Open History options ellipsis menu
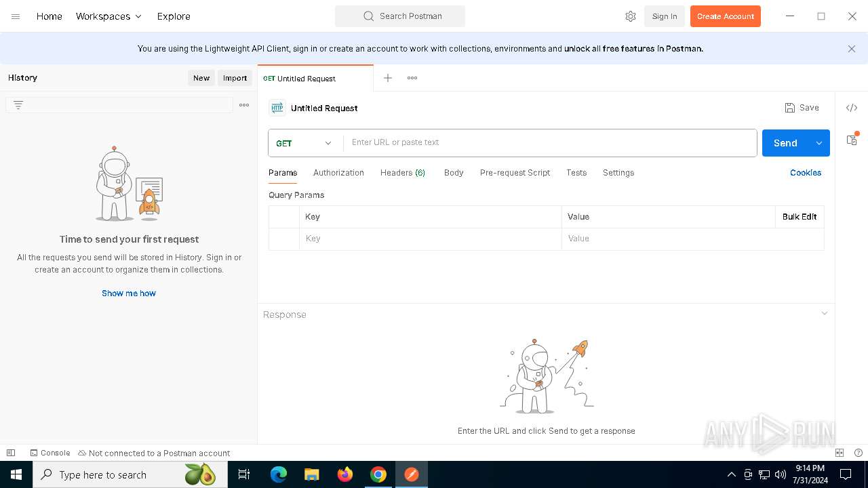Screen dimensions: 868x488 pos(244,105)
